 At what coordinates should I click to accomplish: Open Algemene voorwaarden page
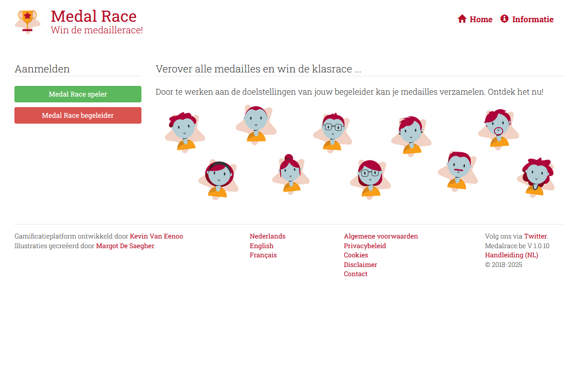tap(381, 237)
